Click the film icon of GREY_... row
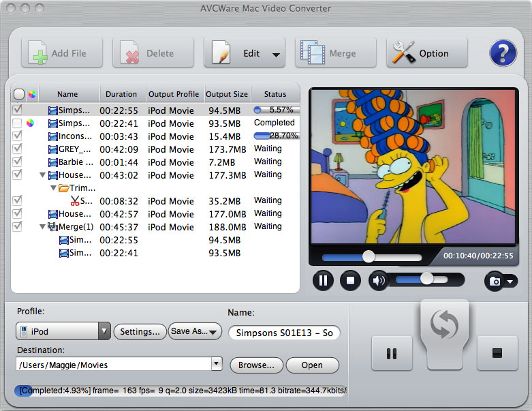 pyautogui.click(x=53, y=149)
